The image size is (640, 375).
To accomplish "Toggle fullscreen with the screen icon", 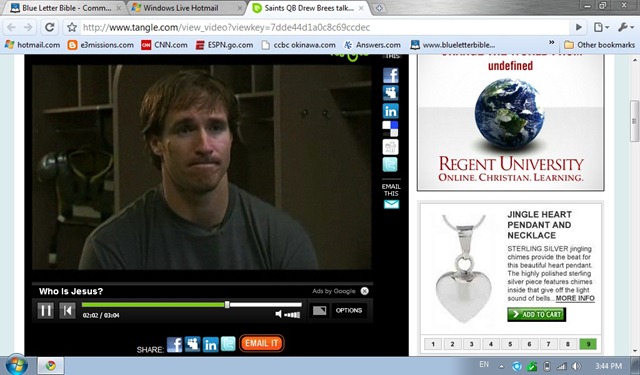I will (319, 311).
